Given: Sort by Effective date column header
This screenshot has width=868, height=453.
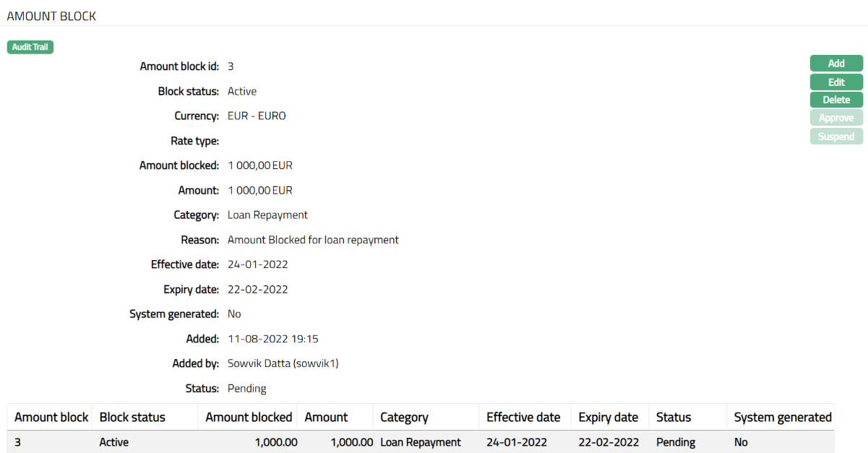Looking at the screenshot, I should coord(523,417).
